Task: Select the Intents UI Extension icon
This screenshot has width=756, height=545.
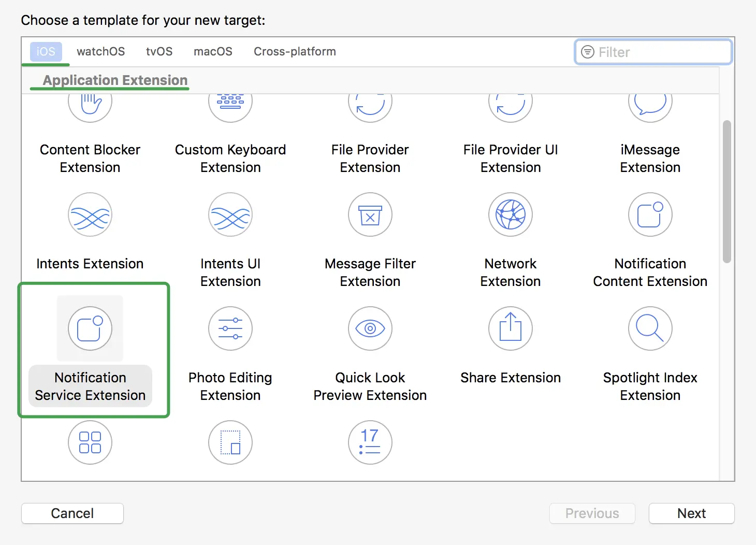Action: coord(230,214)
